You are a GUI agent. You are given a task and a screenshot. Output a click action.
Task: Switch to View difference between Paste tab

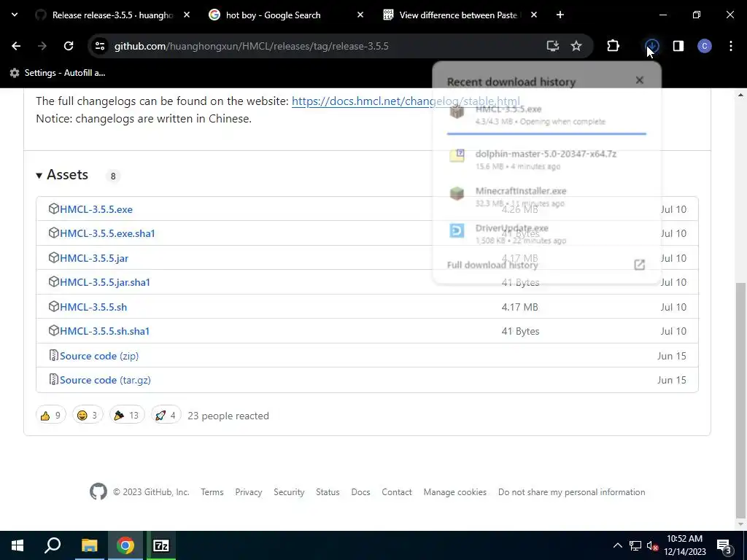point(452,15)
